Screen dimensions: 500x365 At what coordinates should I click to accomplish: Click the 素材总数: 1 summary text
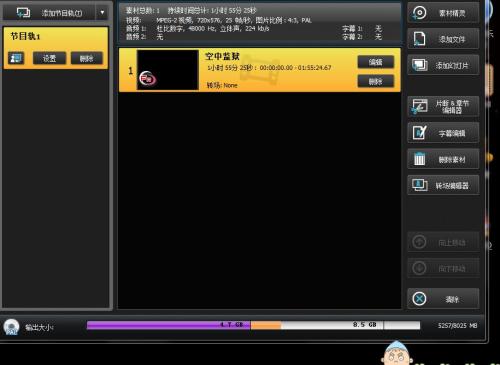[x=143, y=10]
